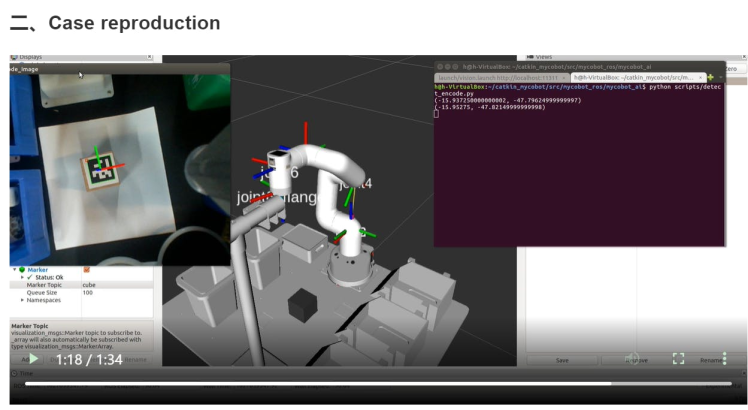Image resolution: width=748 pixels, height=410 pixels.
Task: Click the Time panel clock icon
Action: 14,373
